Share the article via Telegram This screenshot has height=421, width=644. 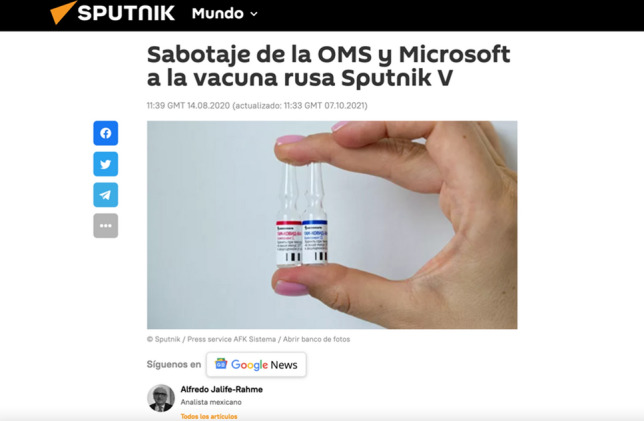coord(106,195)
